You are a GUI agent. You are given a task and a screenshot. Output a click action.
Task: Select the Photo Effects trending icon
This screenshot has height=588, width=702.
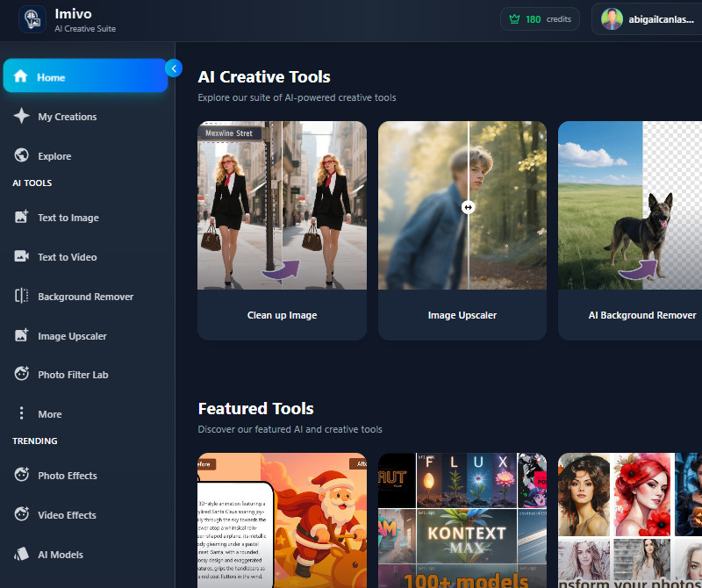pos(21,475)
